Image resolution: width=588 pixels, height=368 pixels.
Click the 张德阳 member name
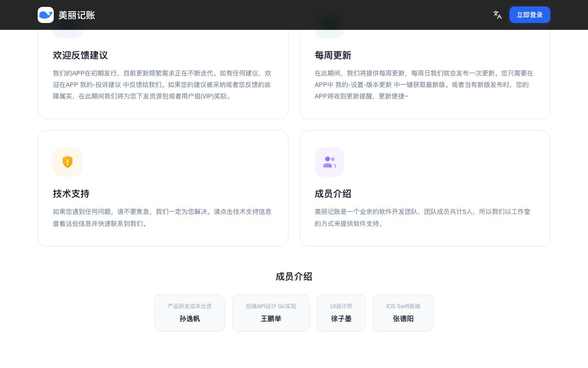pos(403,319)
